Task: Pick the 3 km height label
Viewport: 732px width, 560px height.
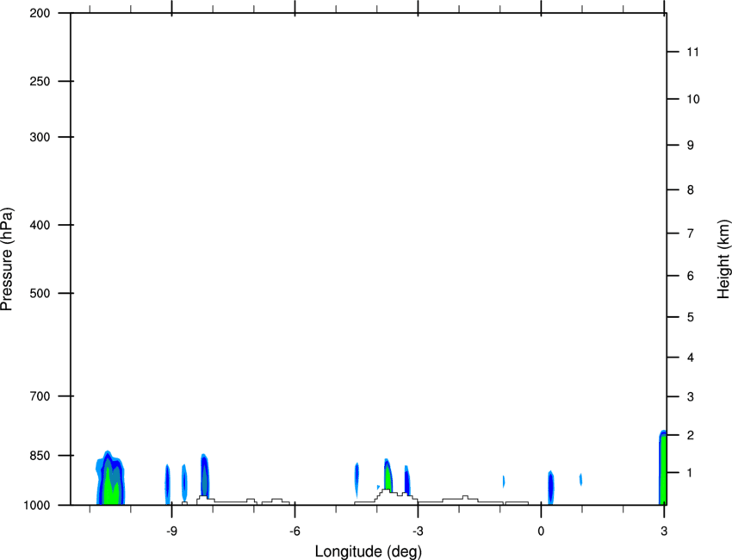Action: pos(691,397)
